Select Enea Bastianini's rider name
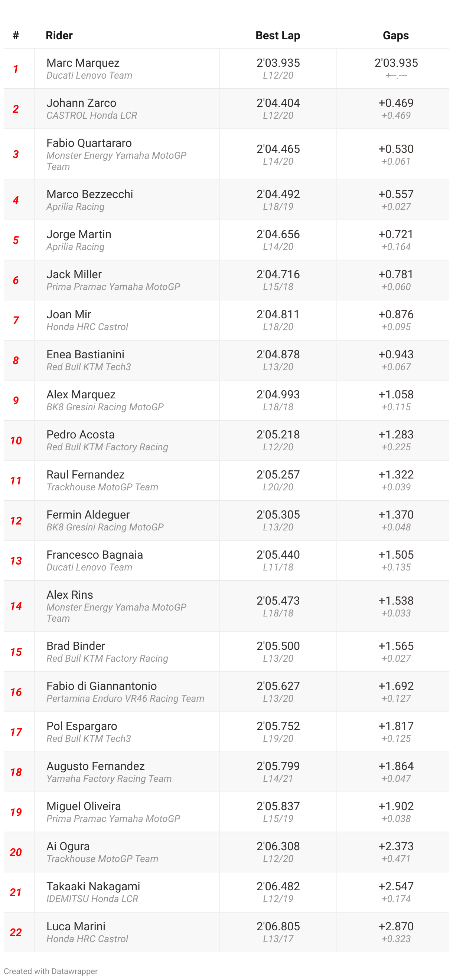Viewport: 453px width, 980px height. (x=85, y=354)
